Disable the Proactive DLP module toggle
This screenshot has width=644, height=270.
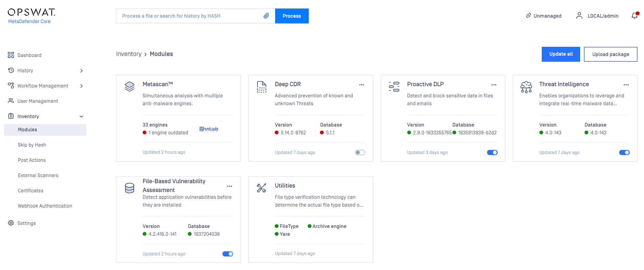click(x=492, y=152)
